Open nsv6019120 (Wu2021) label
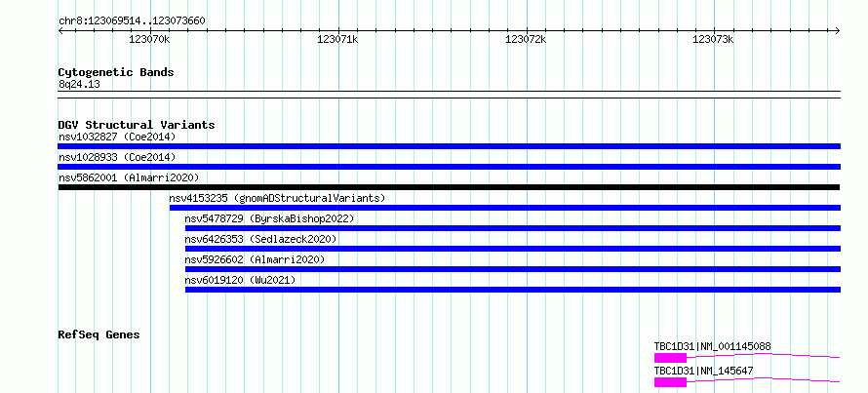 point(240,280)
